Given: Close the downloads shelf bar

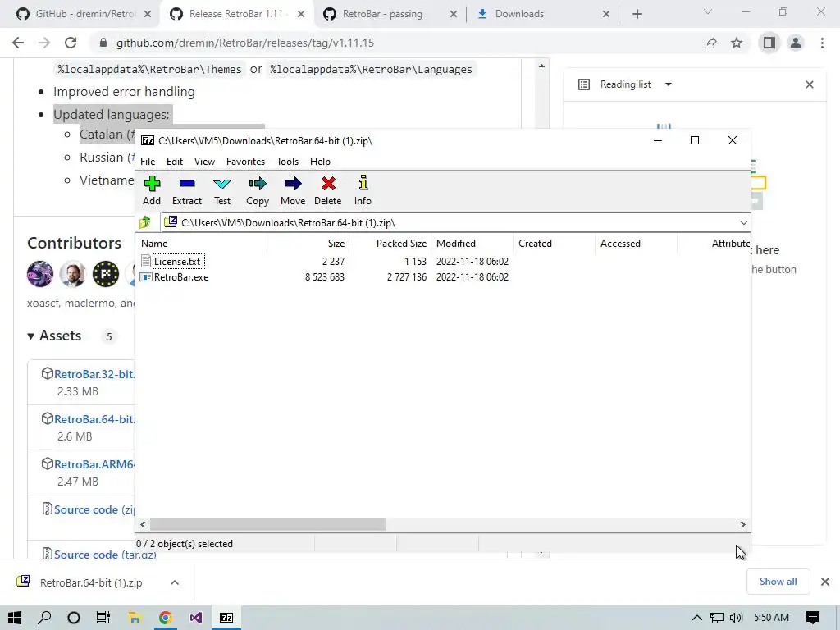Looking at the screenshot, I should click(x=825, y=582).
